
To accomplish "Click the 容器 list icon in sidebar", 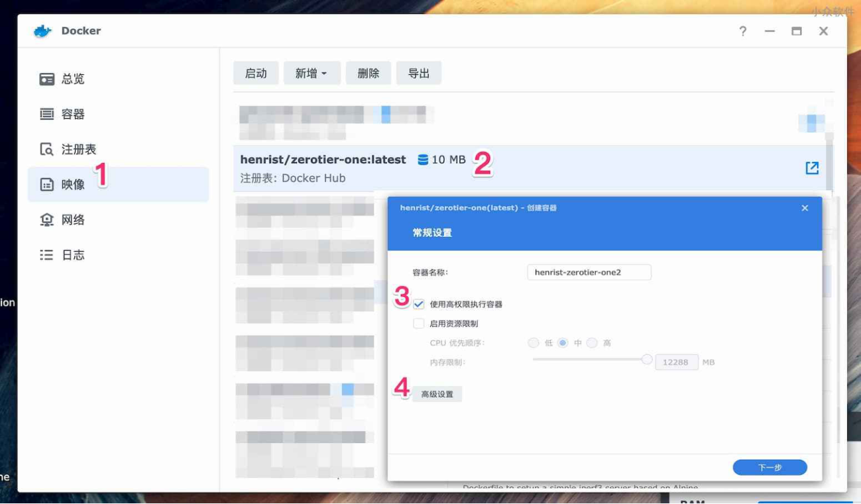I will [x=46, y=114].
